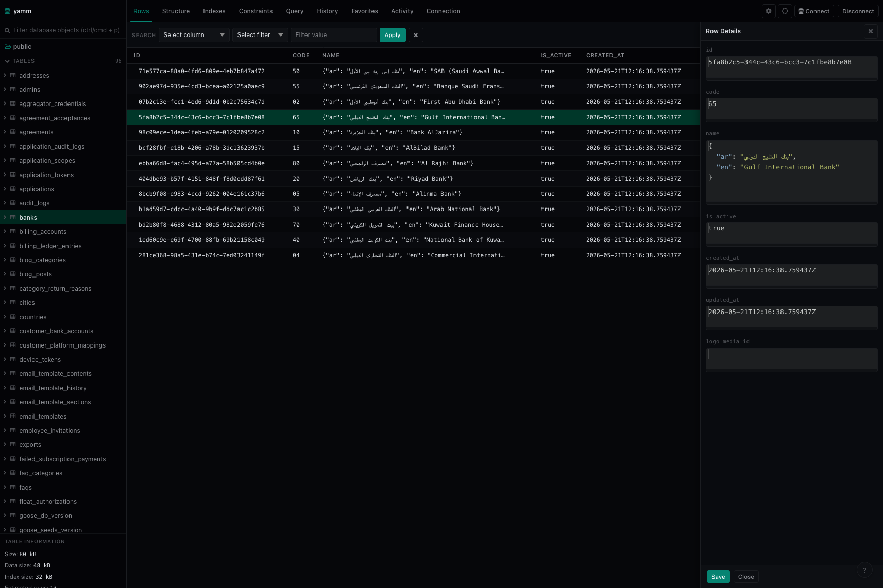
Task: Click the Close button in Row Details
Action: pos(746,577)
